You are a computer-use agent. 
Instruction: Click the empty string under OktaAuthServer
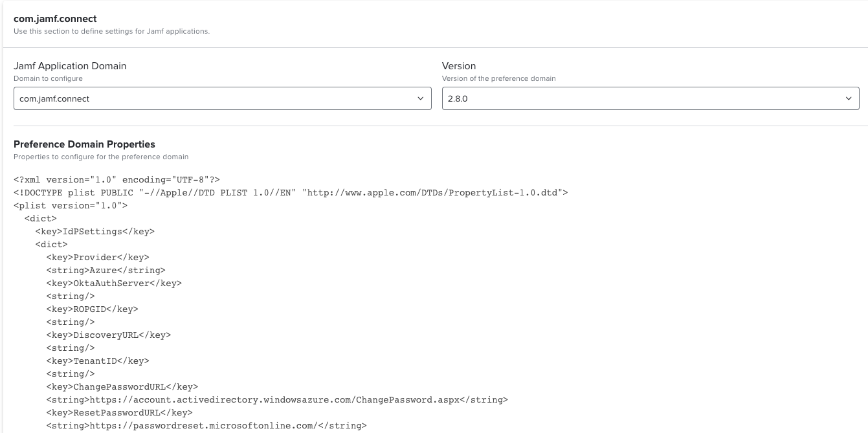point(71,296)
